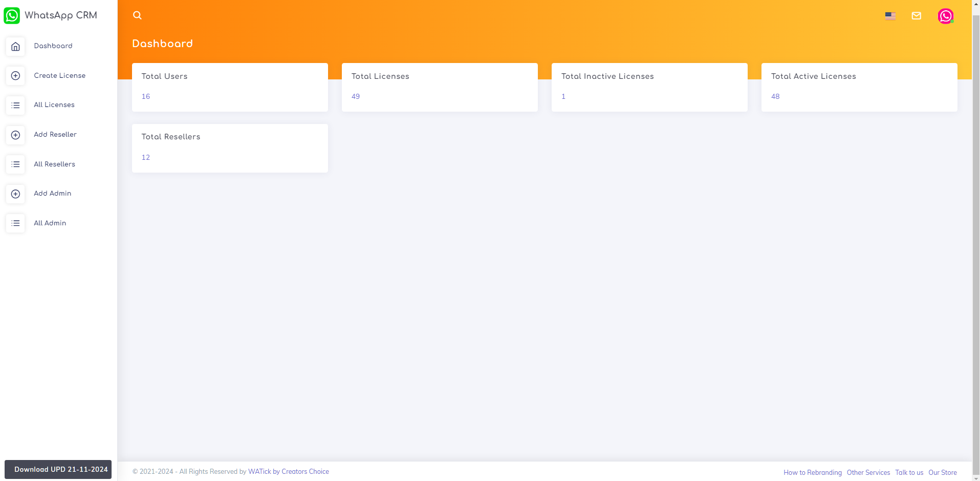980x481 pixels.
Task: Open Create License menu item
Action: click(x=60, y=75)
